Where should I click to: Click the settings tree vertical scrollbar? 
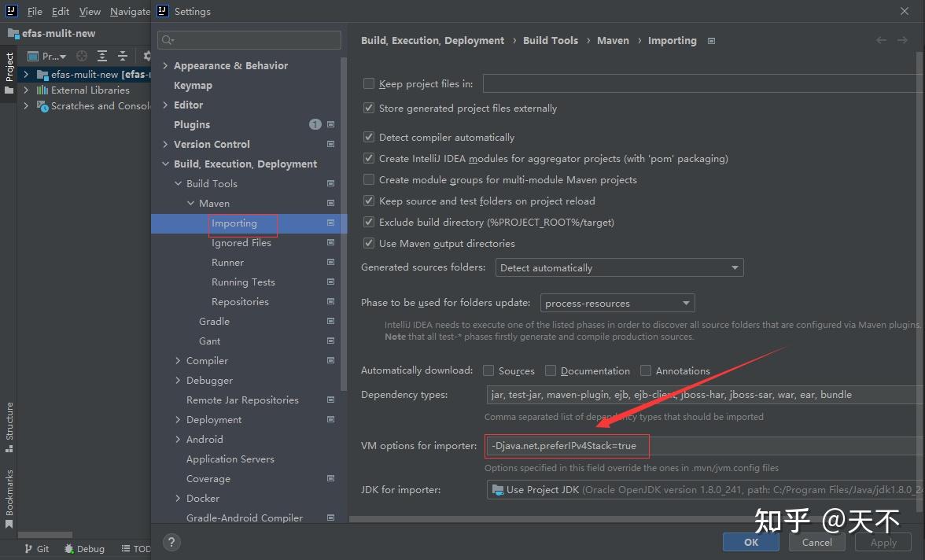click(343, 236)
